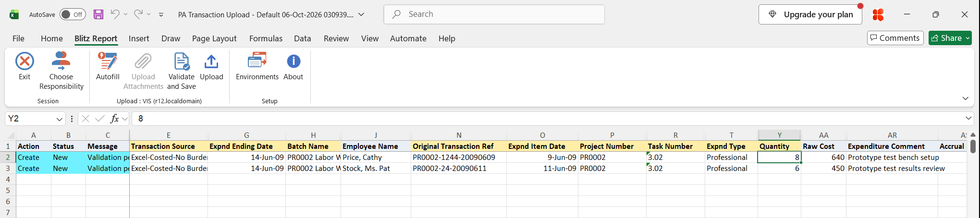Image resolution: width=980 pixels, height=218 pixels.
Task: Click vertical scrollbar up arrow
Action: 973,135
